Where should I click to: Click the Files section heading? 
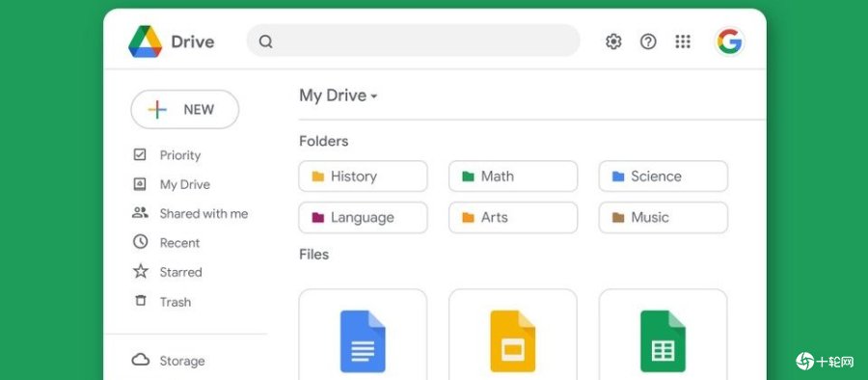coord(313,255)
